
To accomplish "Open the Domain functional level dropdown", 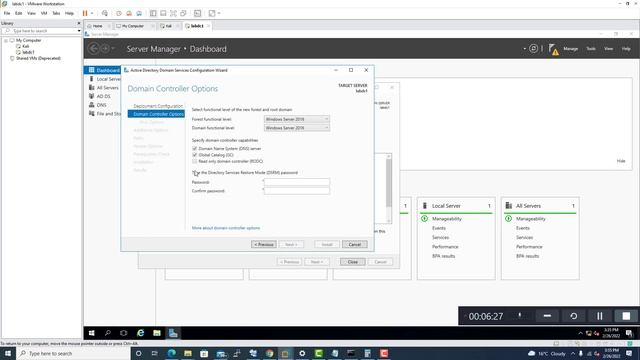I will [297, 128].
